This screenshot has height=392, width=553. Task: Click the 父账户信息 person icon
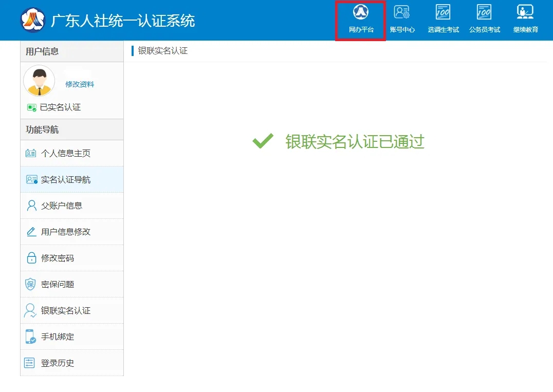32,206
